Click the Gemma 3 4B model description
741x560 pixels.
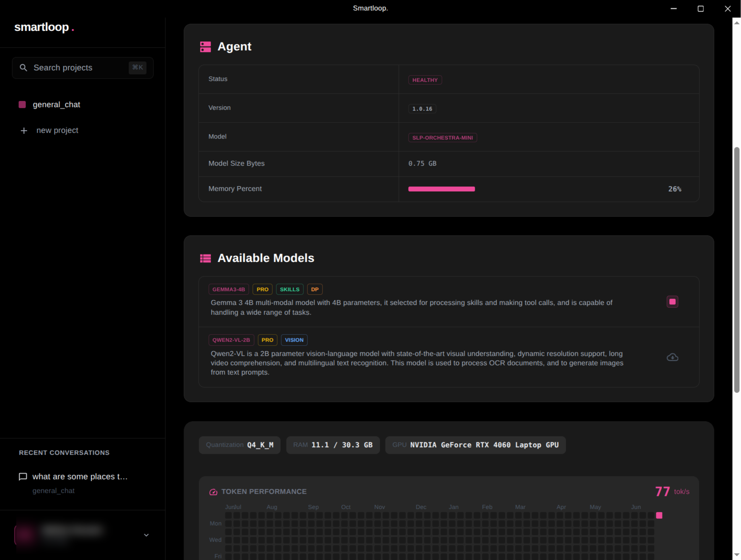411,307
